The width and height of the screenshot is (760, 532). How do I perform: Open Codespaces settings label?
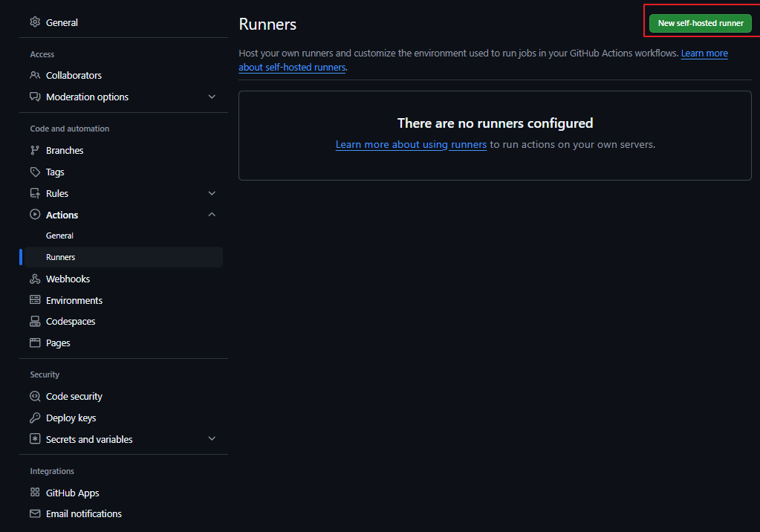[71, 322]
